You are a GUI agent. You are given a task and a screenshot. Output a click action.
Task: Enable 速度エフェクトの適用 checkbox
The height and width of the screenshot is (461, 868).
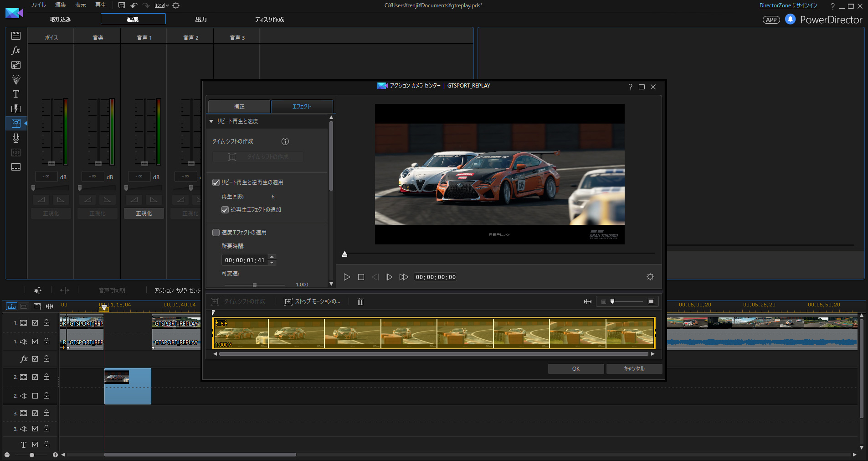coord(216,233)
